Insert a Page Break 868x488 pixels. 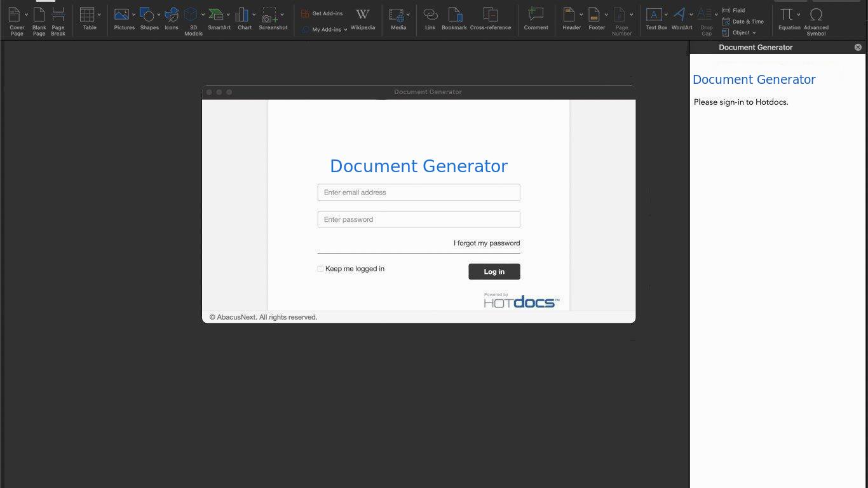pyautogui.click(x=58, y=21)
